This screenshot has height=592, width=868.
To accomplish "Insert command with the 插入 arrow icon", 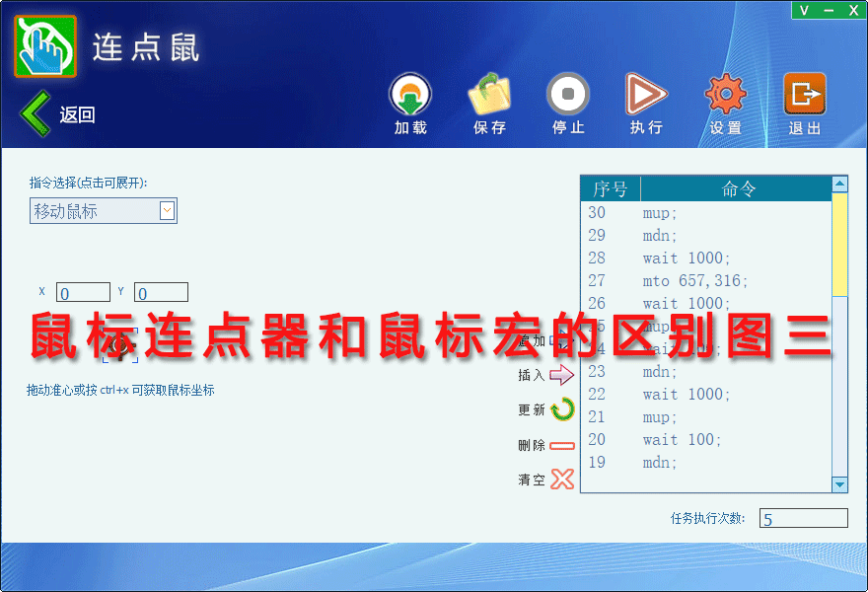I will (x=562, y=375).
